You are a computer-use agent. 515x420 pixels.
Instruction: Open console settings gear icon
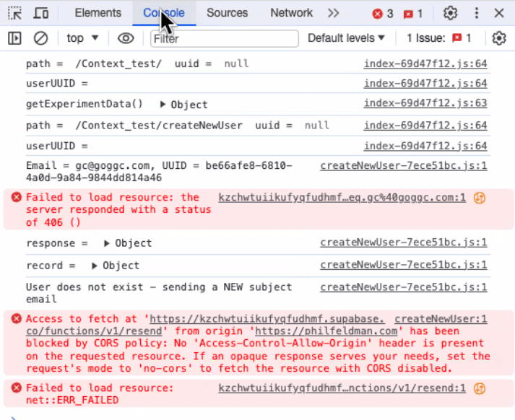[499, 38]
